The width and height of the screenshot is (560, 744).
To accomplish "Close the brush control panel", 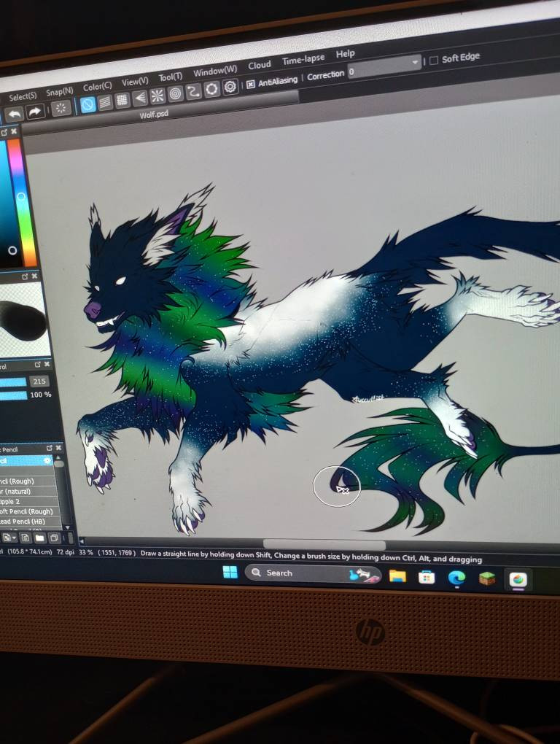I will (47, 364).
